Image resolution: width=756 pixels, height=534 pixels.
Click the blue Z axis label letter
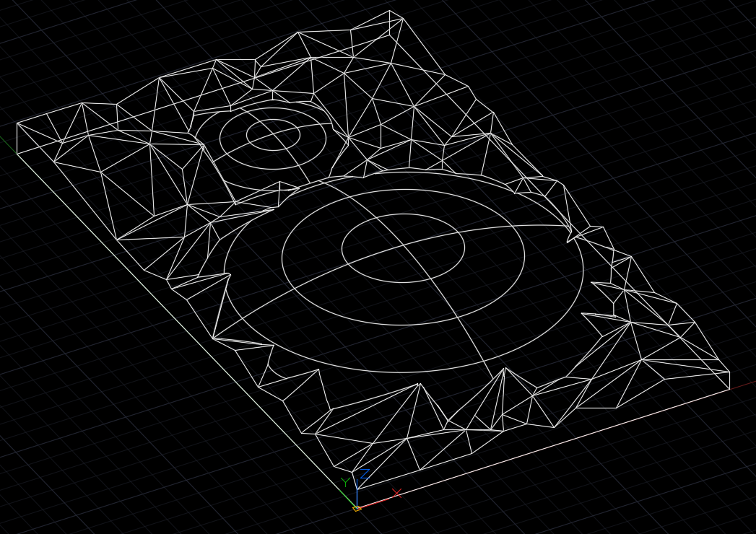pos(365,473)
